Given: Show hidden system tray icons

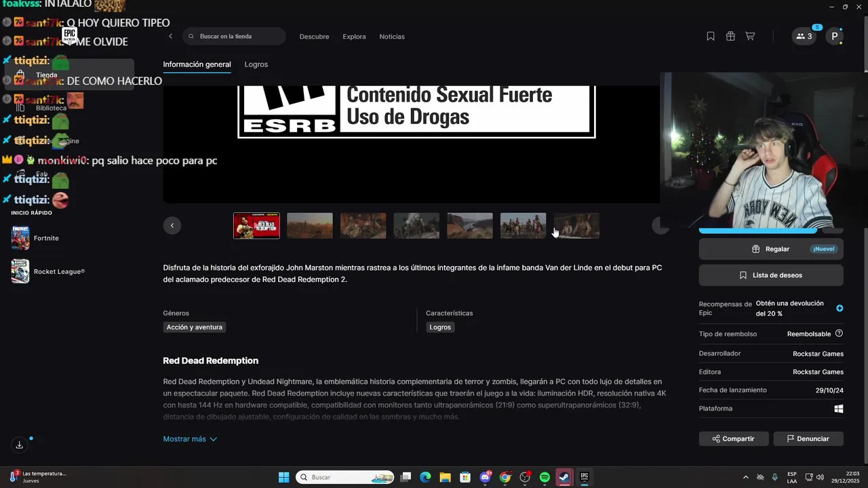Looking at the screenshot, I should coord(746,477).
